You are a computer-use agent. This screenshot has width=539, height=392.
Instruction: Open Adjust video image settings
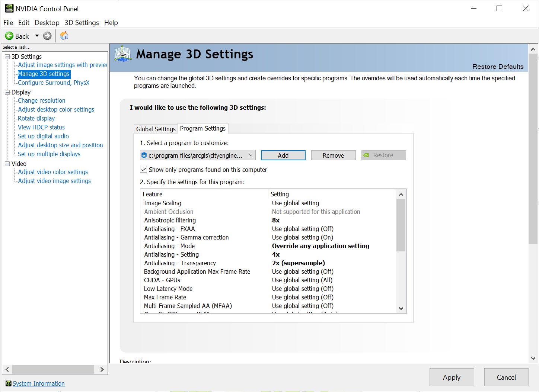[x=54, y=181]
